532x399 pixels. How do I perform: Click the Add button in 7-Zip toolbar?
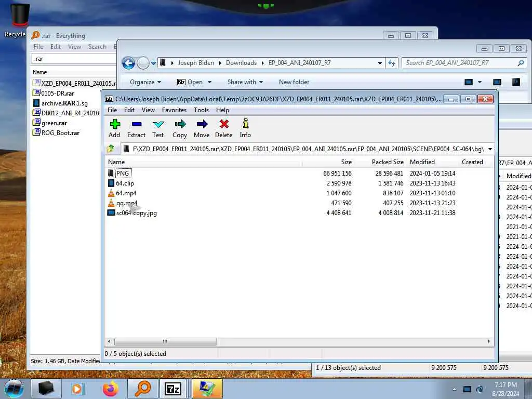(x=114, y=129)
